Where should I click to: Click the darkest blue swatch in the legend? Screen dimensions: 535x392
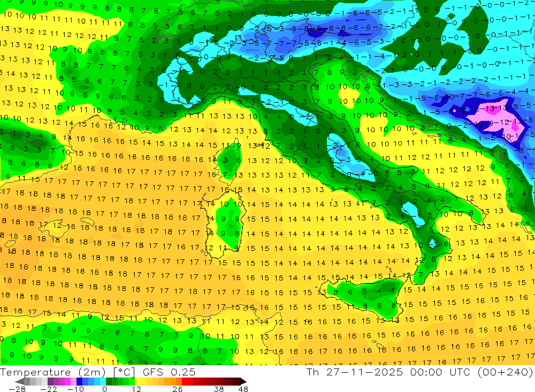click(x=79, y=381)
